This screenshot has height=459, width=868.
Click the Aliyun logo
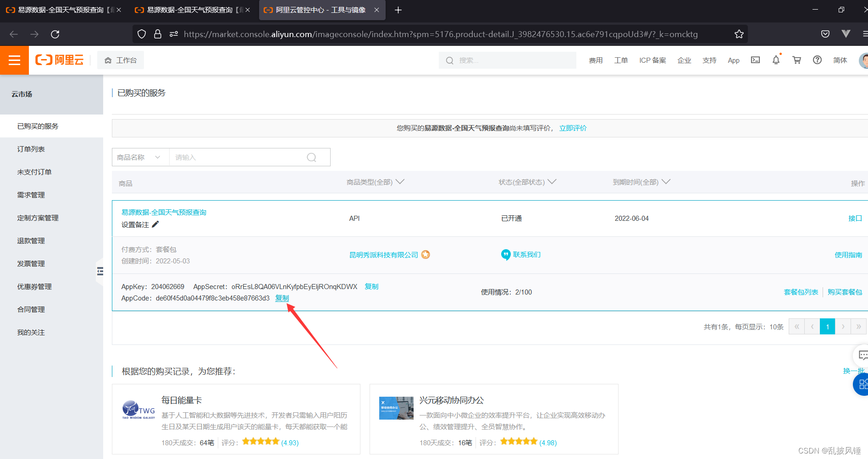click(59, 60)
